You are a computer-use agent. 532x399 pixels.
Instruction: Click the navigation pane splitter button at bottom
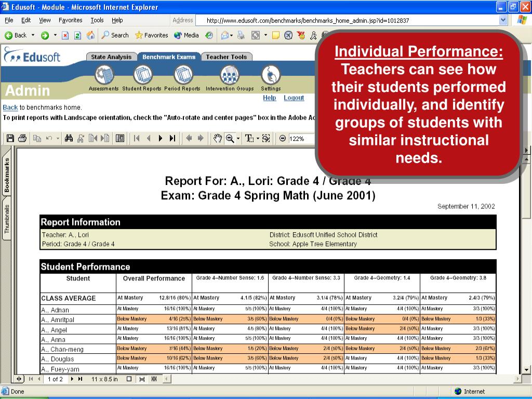click(x=19, y=379)
